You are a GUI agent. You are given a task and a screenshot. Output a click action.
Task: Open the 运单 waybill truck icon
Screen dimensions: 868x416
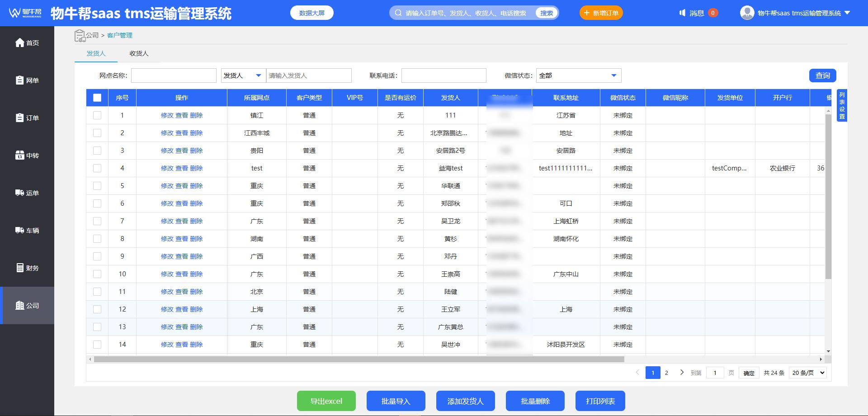[20, 193]
